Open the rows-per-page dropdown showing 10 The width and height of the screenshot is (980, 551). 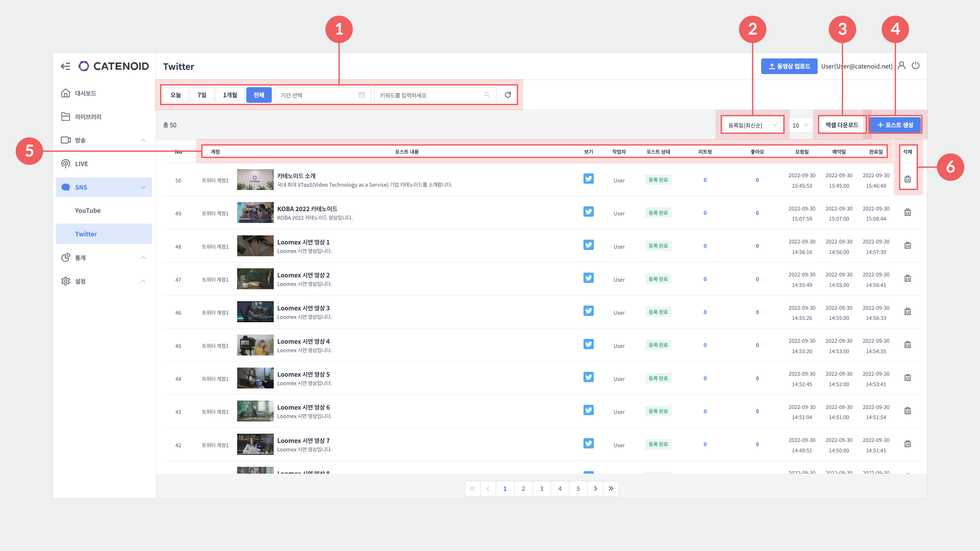(800, 125)
